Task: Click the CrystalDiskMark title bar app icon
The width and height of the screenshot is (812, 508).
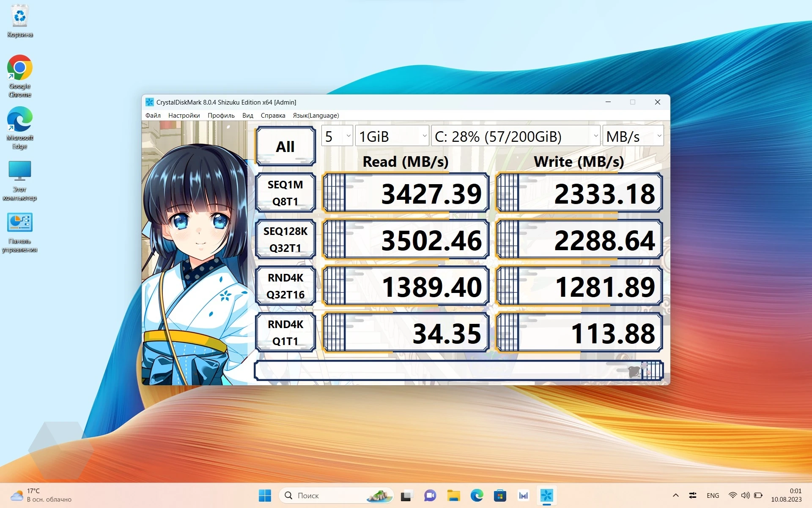Action: click(149, 102)
